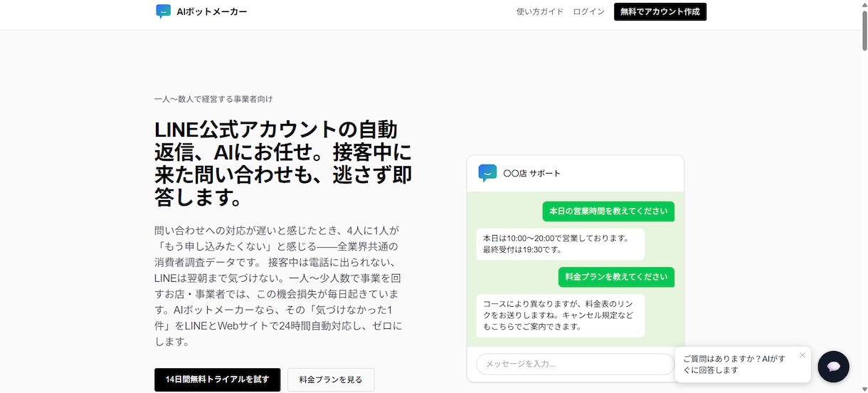The image size is (868, 393).
Task: Click the reply mentioning 料金表のリンク
Action: pyautogui.click(x=560, y=315)
